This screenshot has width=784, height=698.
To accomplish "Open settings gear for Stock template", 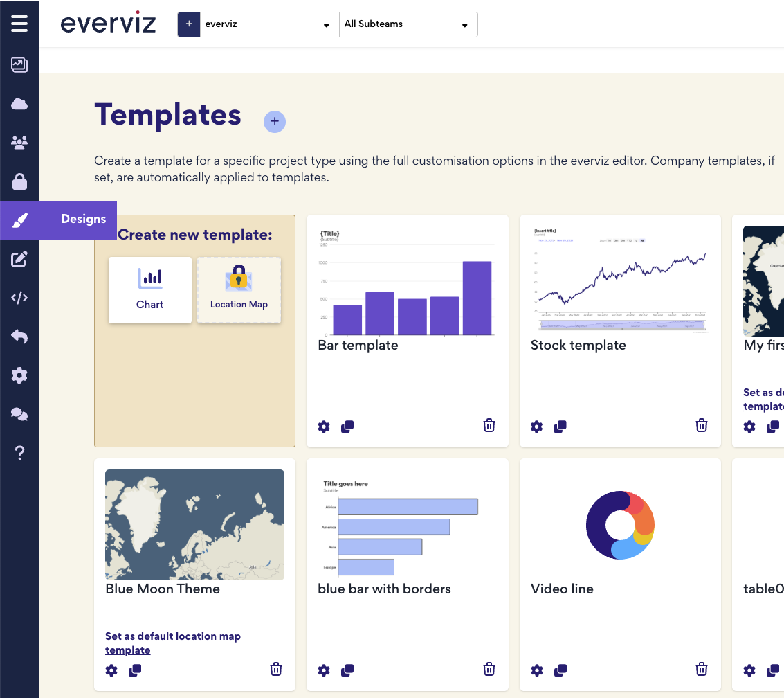I will tap(536, 427).
